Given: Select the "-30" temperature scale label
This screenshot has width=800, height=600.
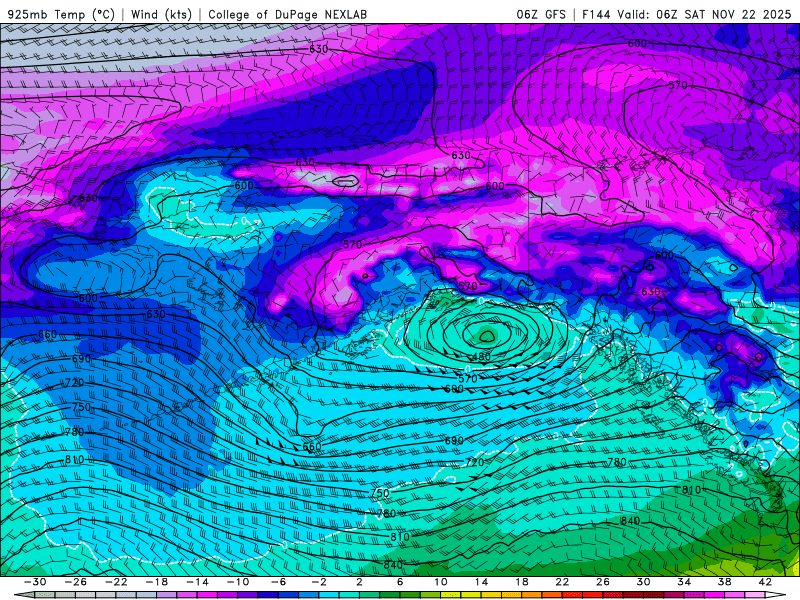Looking at the screenshot, I should tap(35, 582).
